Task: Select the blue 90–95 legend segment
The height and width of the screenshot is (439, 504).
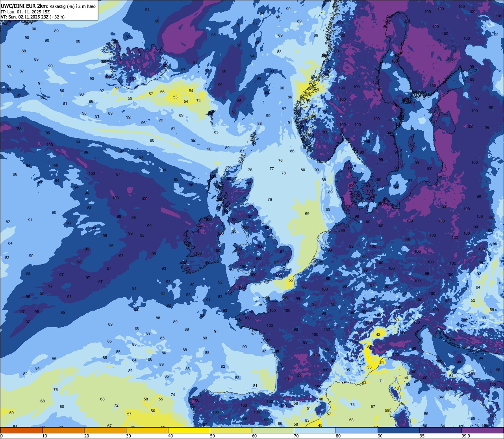Action: pos(398,430)
